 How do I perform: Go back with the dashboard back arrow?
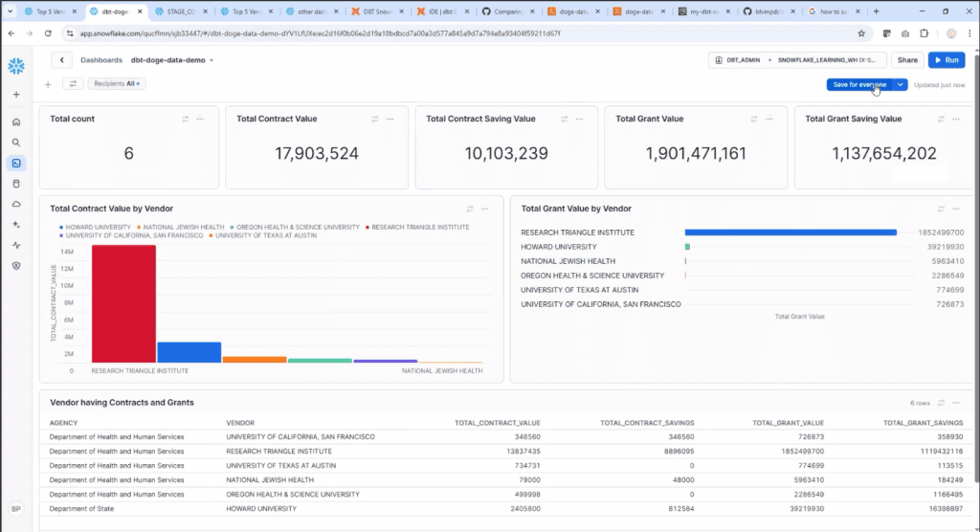click(x=62, y=60)
